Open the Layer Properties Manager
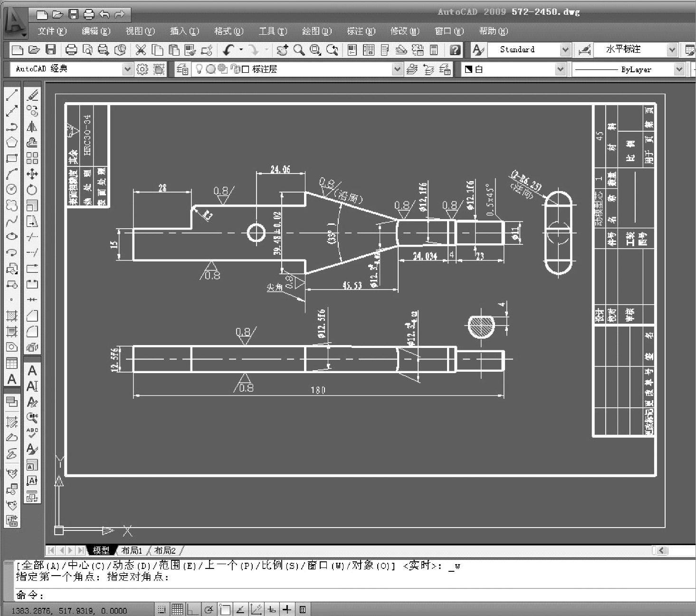Screen dimensions: 696x616 click(182, 69)
